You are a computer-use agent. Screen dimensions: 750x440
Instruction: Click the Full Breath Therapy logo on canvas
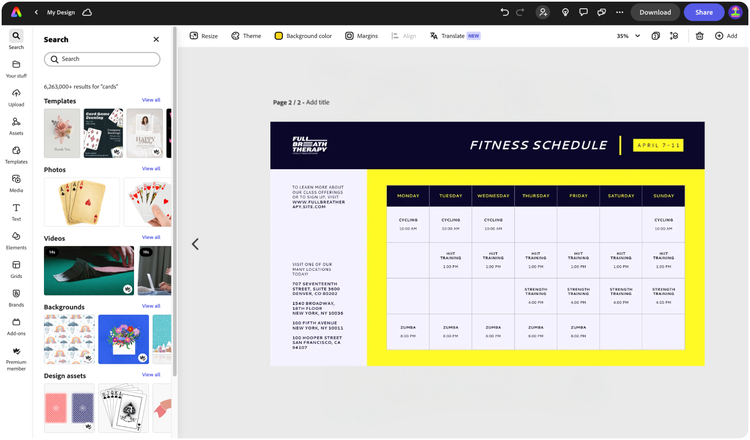pos(310,145)
